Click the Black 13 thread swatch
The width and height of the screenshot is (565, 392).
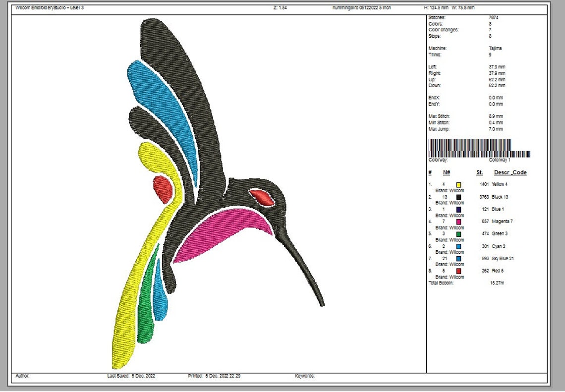[458, 196]
